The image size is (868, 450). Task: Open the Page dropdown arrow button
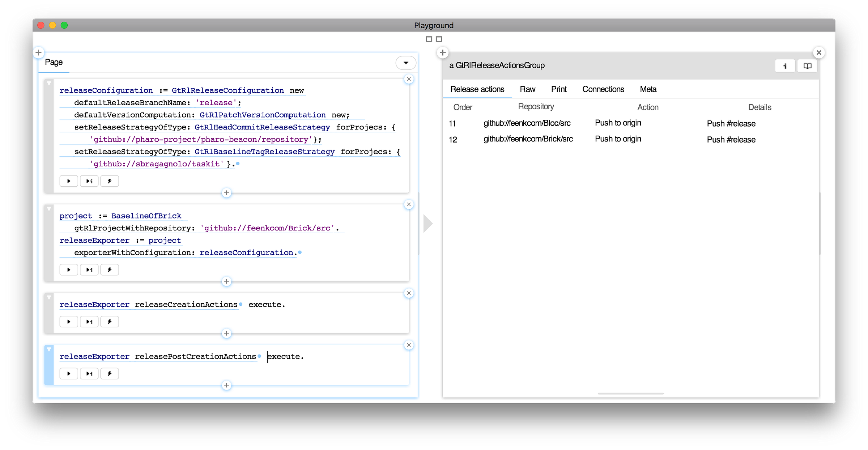pyautogui.click(x=406, y=63)
